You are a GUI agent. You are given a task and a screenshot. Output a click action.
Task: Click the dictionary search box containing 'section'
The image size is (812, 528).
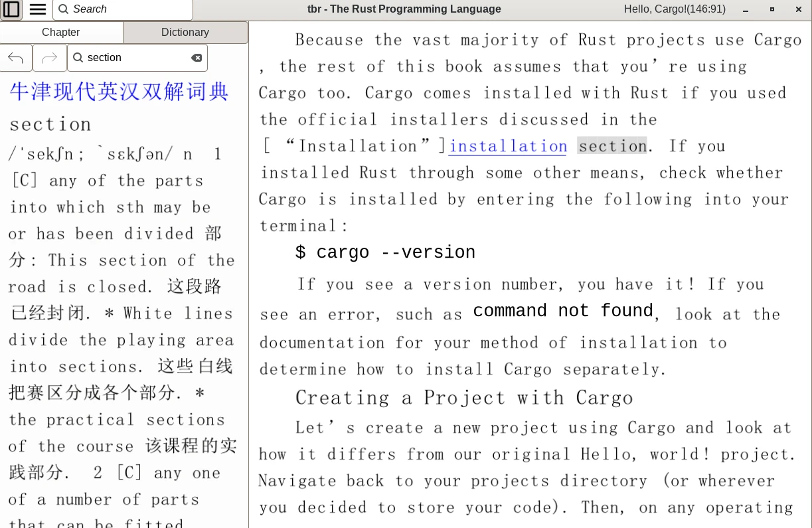pos(137,58)
